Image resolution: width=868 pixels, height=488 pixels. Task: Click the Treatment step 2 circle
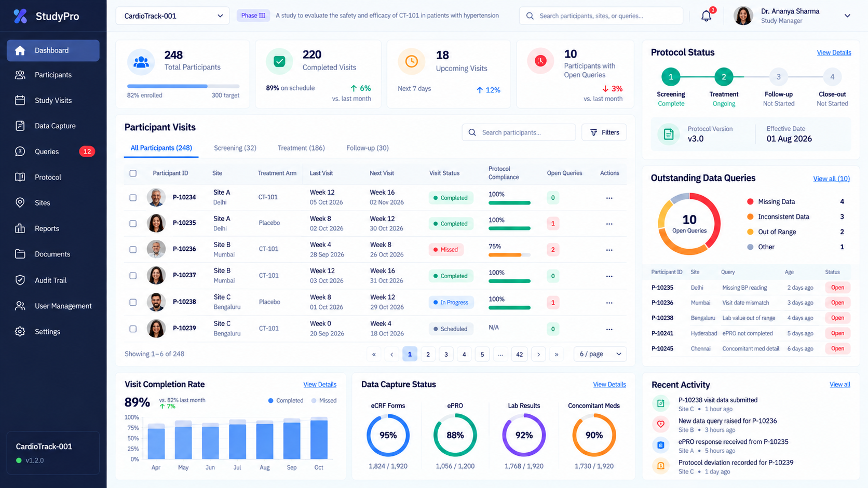coord(724,77)
